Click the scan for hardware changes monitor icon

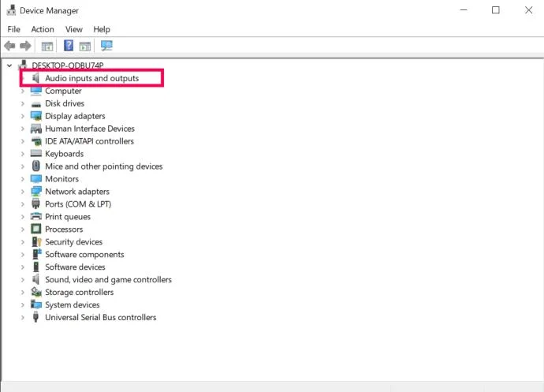[x=106, y=46]
